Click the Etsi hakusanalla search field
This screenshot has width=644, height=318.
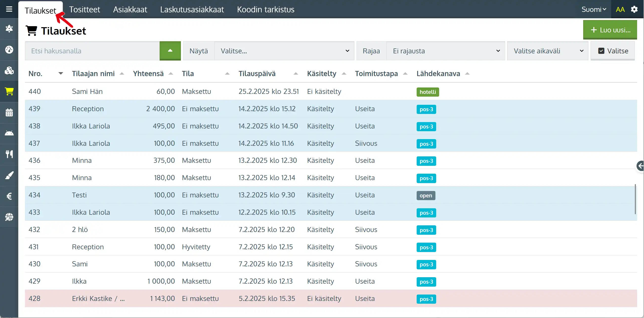92,51
